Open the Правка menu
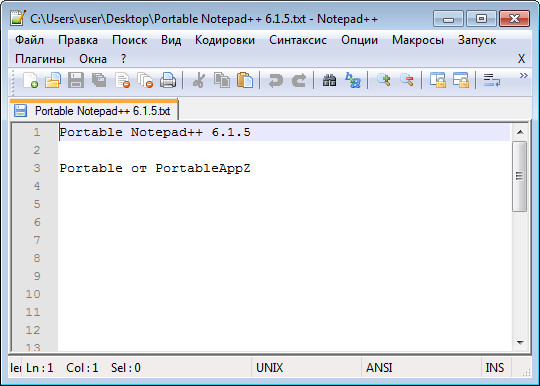The image size is (540, 386). click(x=78, y=40)
